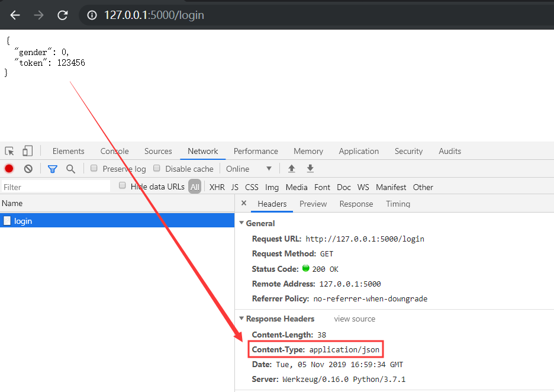Viewport: 554px width, 392px height.
Task: Click the Server Werkzeug header value
Action: 344,380
